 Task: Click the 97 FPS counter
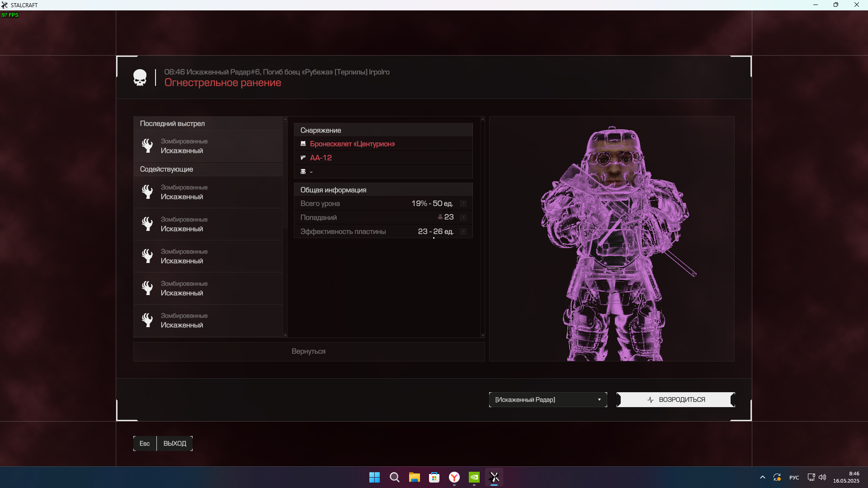click(x=10, y=15)
